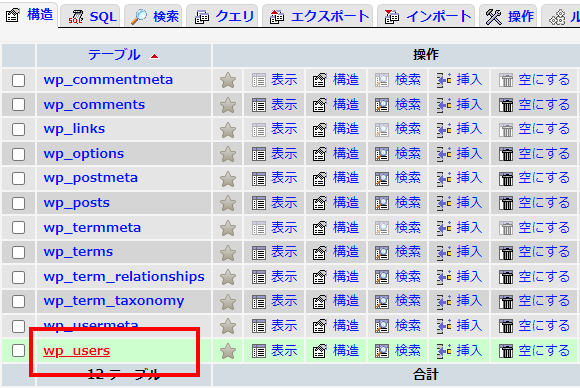Image resolution: width=580 pixels, height=388 pixels.
Task: Check the wp_links table checkbox
Action: [18, 129]
